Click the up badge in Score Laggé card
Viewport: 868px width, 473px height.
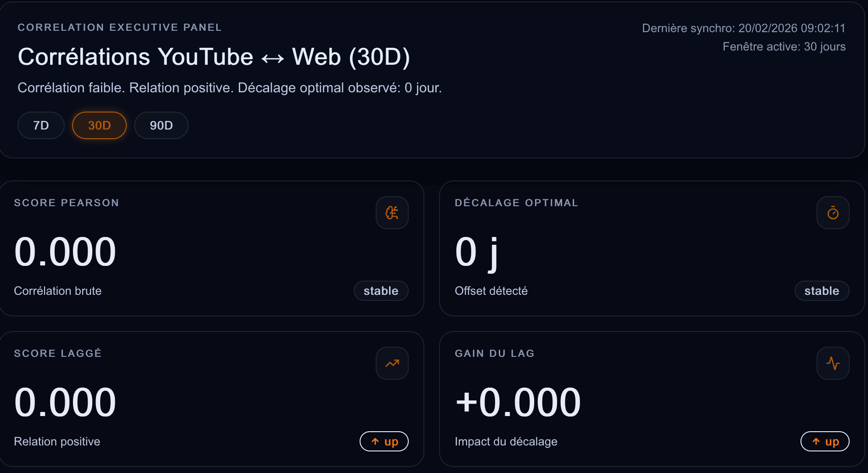pos(384,441)
